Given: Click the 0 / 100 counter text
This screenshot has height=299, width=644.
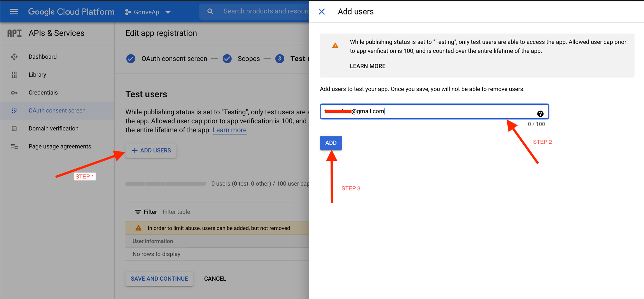Looking at the screenshot, I should point(536,124).
